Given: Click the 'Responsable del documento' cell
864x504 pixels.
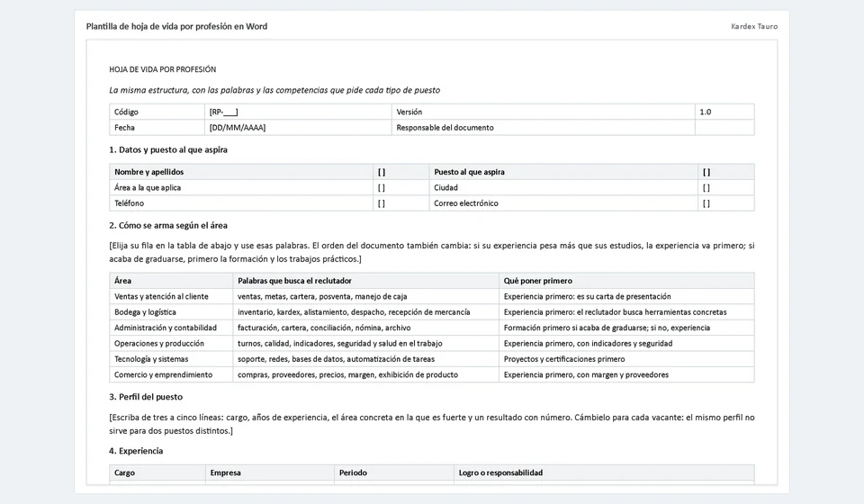Looking at the screenshot, I should click(x=544, y=127).
